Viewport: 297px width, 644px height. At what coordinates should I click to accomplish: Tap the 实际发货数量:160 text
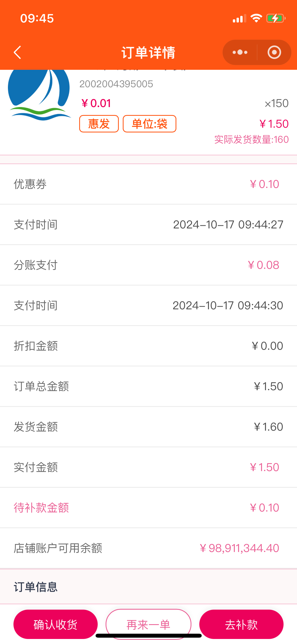(x=251, y=140)
